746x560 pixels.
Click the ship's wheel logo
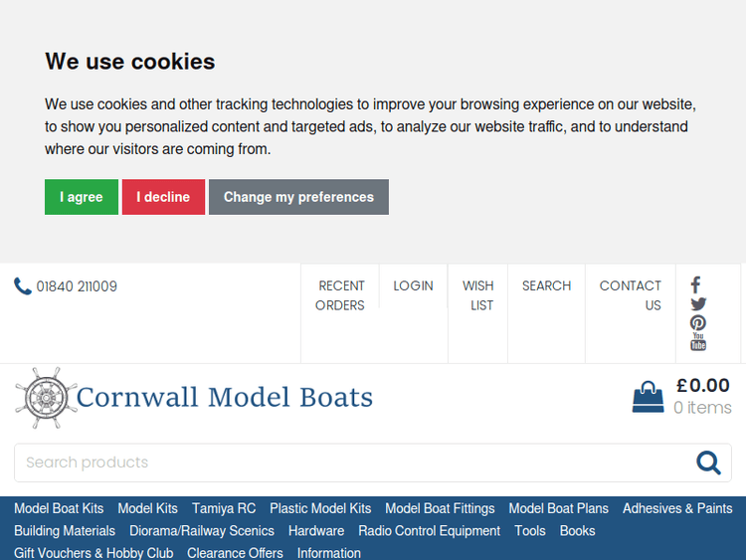tap(46, 397)
